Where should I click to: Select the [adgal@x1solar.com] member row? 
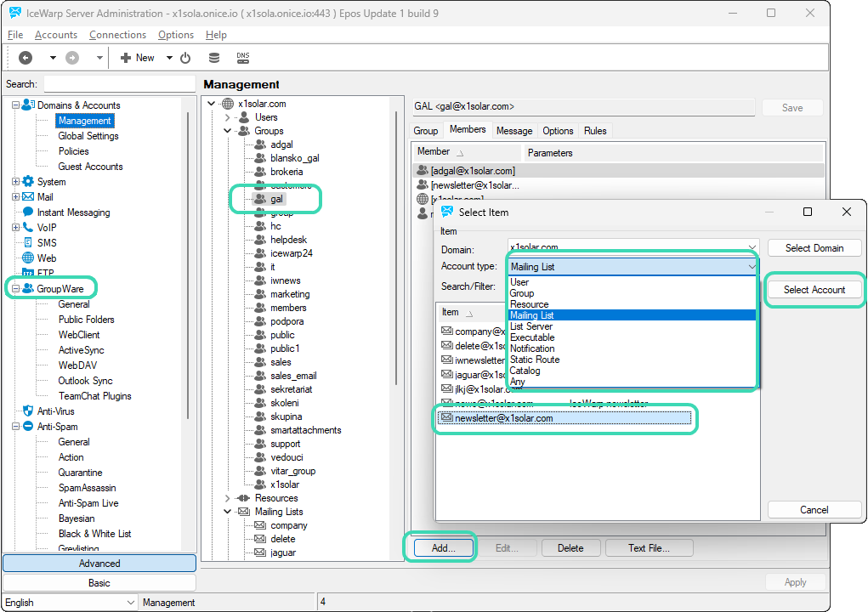click(x=618, y=171)
